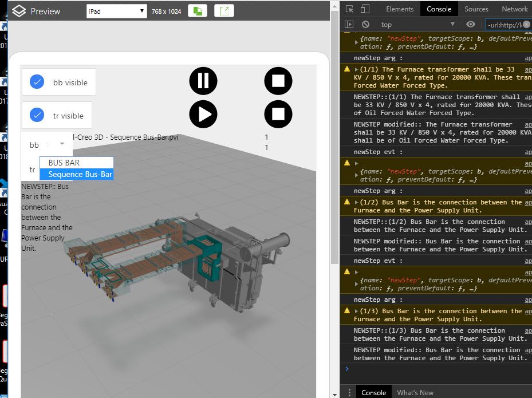Open the top JavaScript context dropdown
532x398 pixels.
417,25
